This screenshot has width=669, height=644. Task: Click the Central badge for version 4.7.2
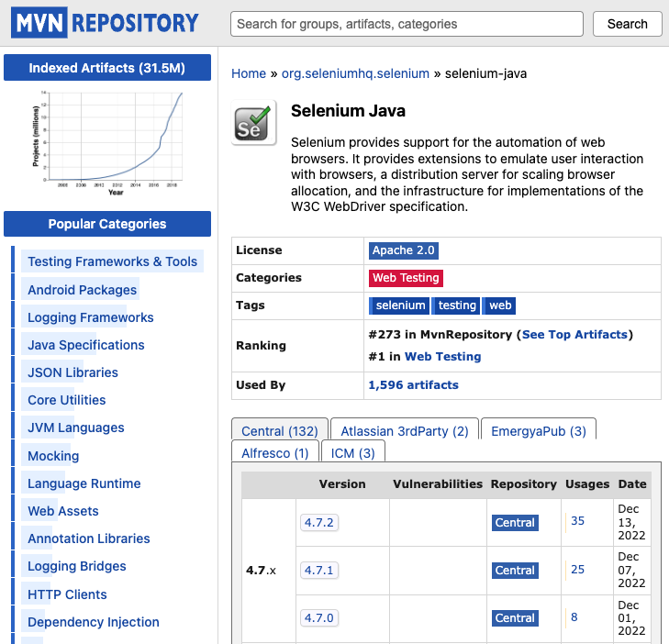515,523
